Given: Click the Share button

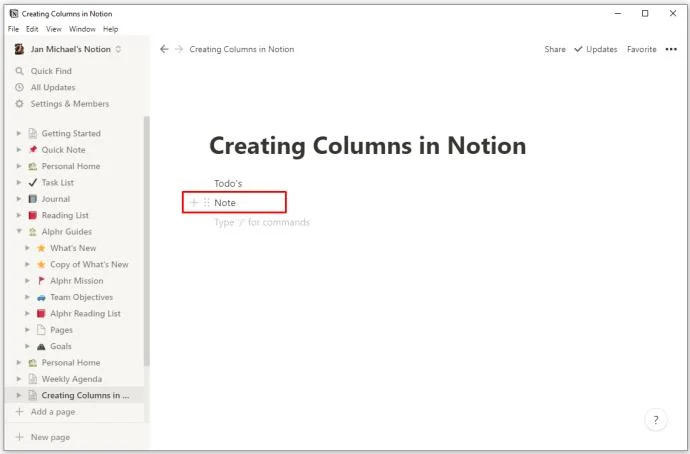Looking at the screenshot, I should (555, 49).
